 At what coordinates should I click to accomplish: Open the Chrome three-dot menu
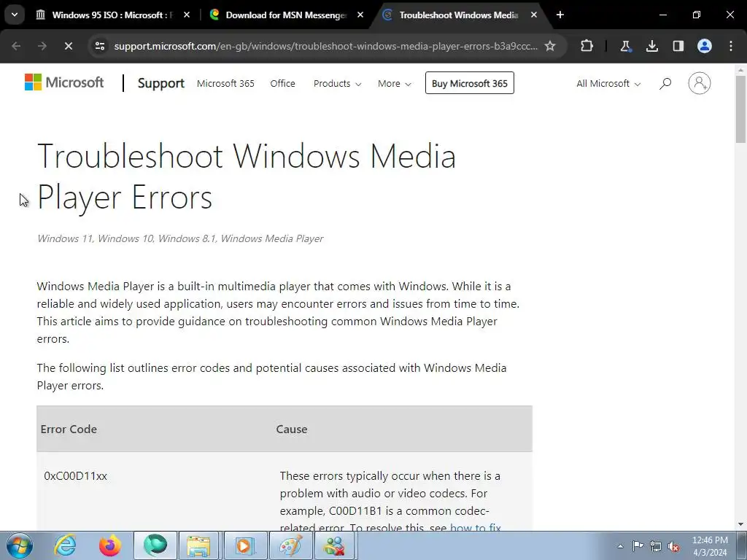click(x=731, y=46)
